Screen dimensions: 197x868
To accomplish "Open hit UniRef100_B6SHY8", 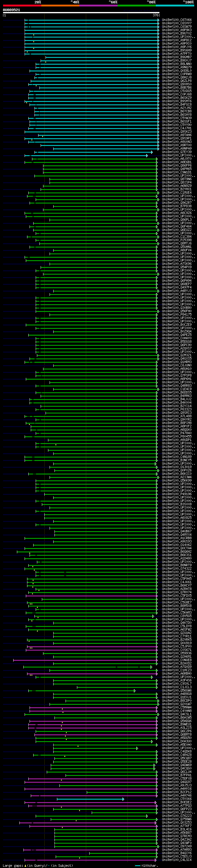I will coord(176,115).
